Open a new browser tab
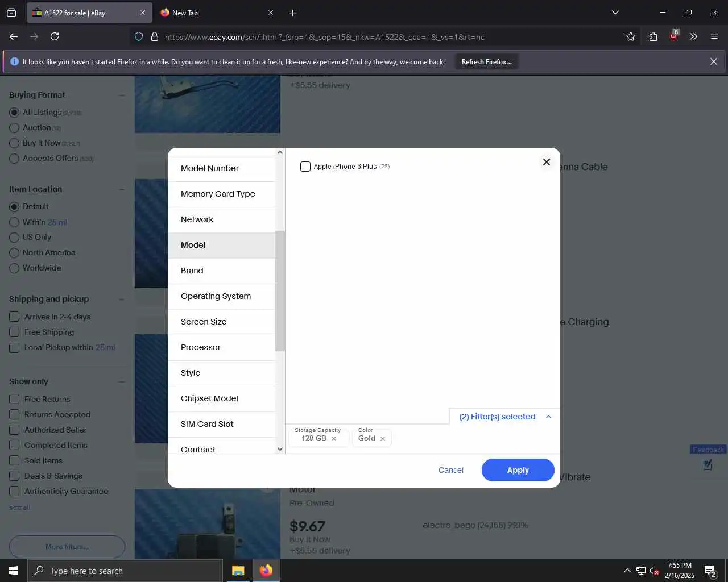Viewport: 728px width, 582px height. coord(292,13)
